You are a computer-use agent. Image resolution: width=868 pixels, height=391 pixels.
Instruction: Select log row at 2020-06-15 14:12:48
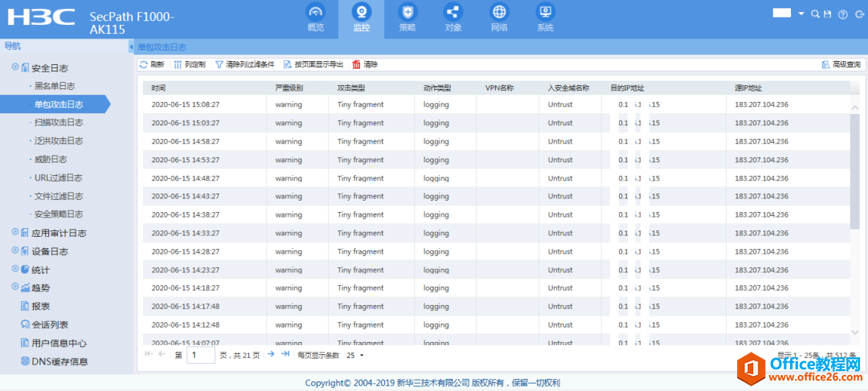[496, 324]
